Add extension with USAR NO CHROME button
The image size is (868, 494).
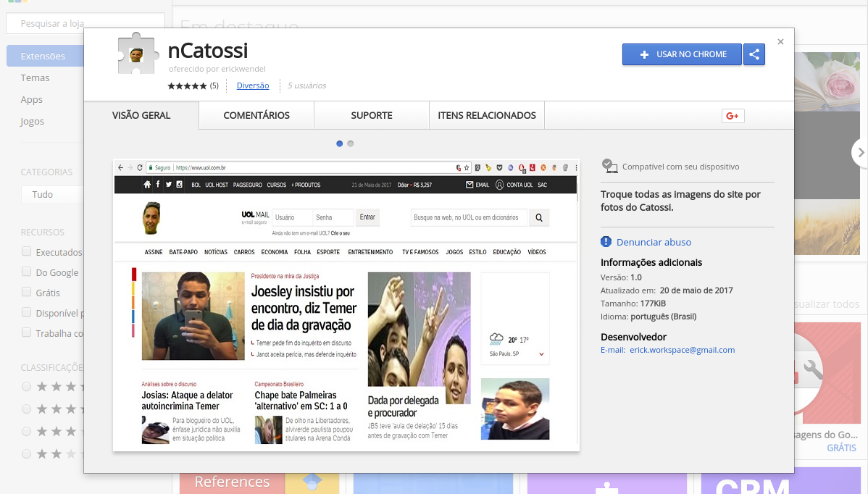[x=682, y=54]
